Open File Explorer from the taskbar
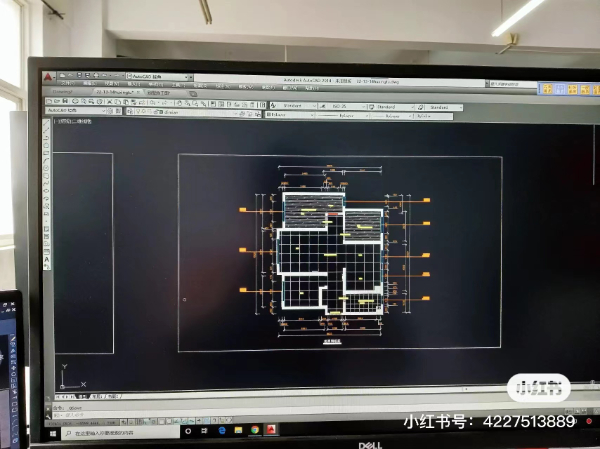Viewport: 600px width, 449px height. 238,430
